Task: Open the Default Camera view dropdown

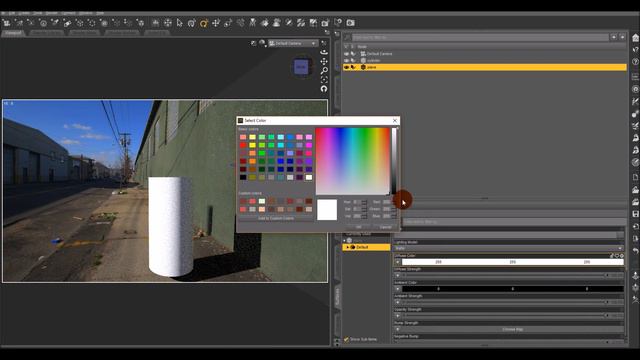Action: tap(293, 43)
